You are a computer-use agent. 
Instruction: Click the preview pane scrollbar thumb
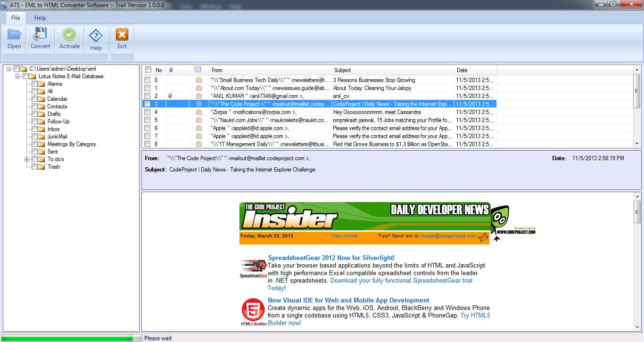pos(637,211)
